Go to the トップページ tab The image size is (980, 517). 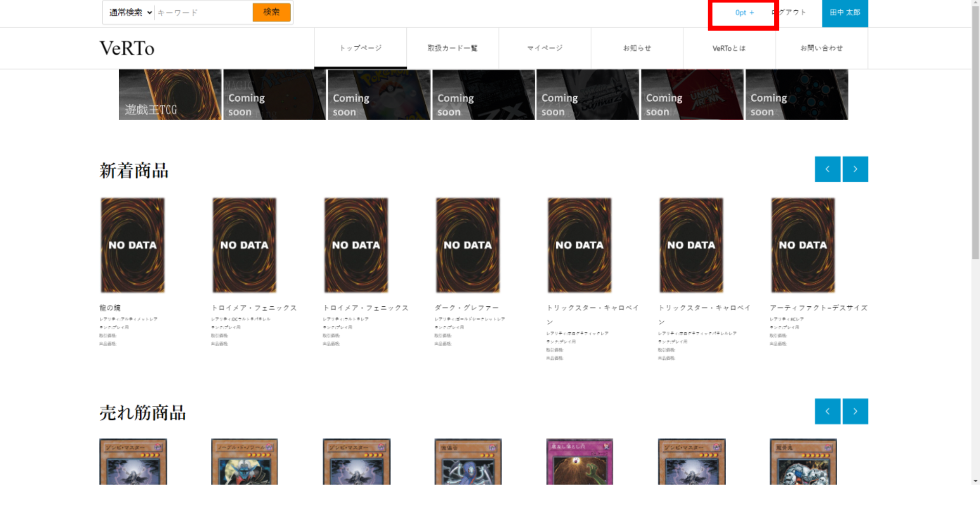[x=361, y=48]
